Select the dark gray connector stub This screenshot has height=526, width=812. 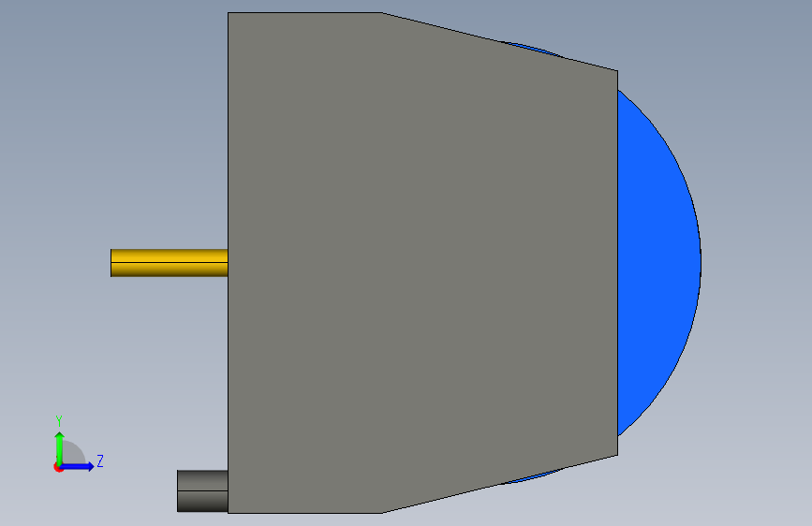tap(202, 490)
